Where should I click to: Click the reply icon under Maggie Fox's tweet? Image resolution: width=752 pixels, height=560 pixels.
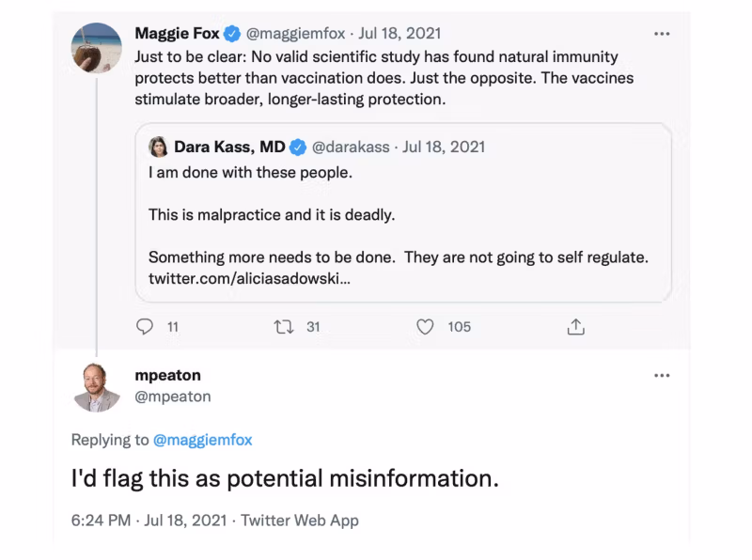145,327
